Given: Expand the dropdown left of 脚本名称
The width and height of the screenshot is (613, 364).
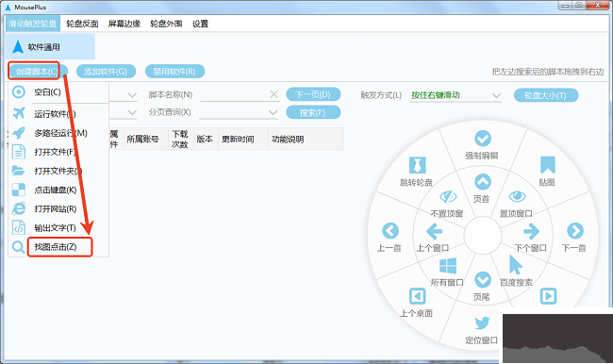Looking at the screenshot, I should point(132,95).
